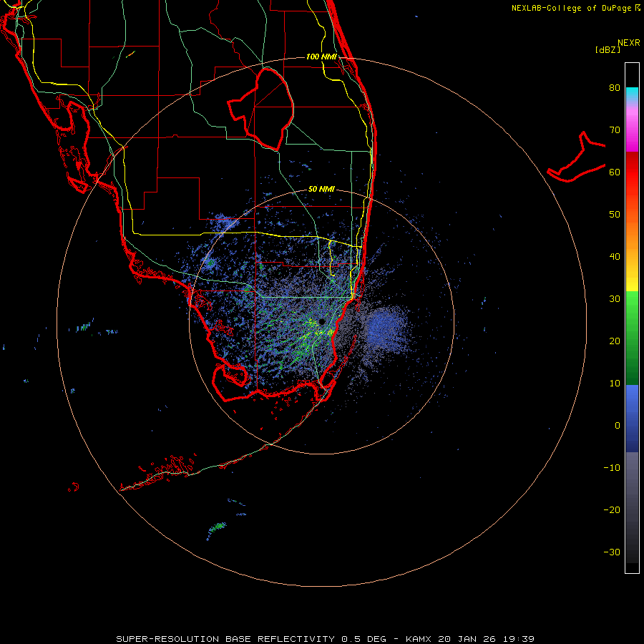Click the 50 value on the dBZ scale
The image size is (644, 644).
pos(615,215)
